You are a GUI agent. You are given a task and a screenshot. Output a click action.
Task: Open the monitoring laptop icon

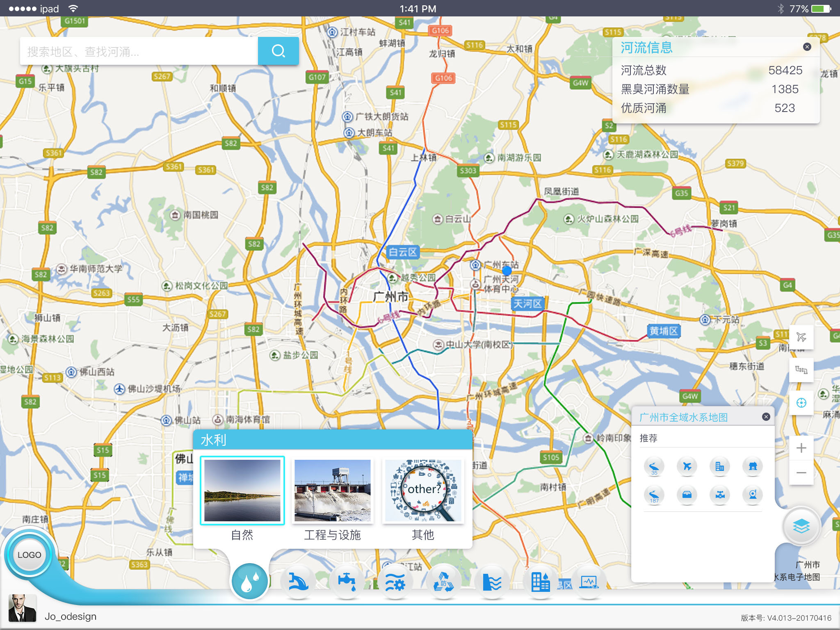[589, 582]
